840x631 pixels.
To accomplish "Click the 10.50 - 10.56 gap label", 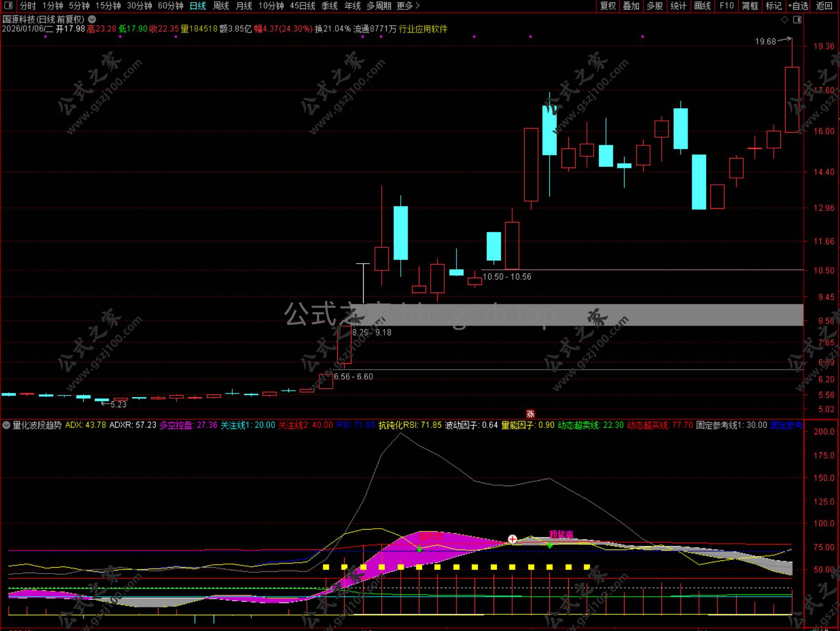I will click(x=507, y=277).
